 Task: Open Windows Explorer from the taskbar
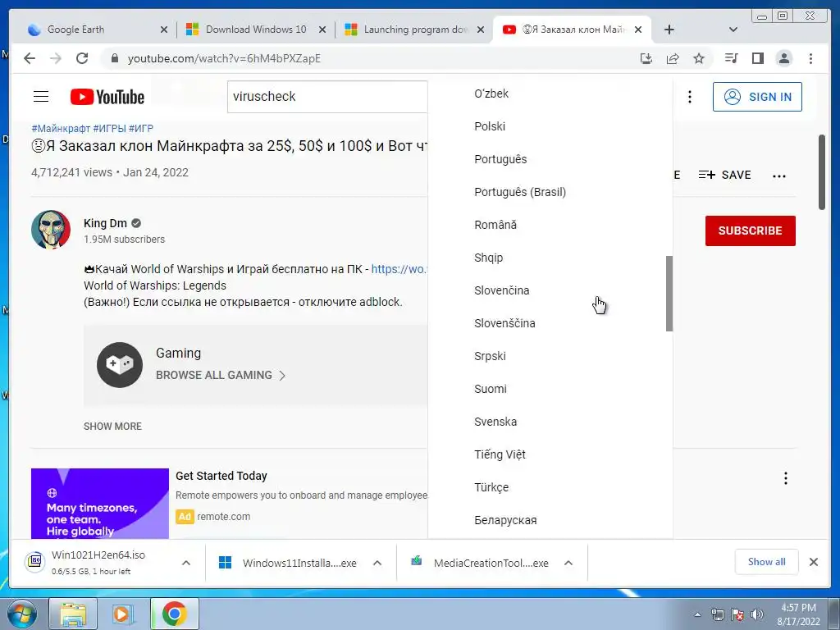72,614
